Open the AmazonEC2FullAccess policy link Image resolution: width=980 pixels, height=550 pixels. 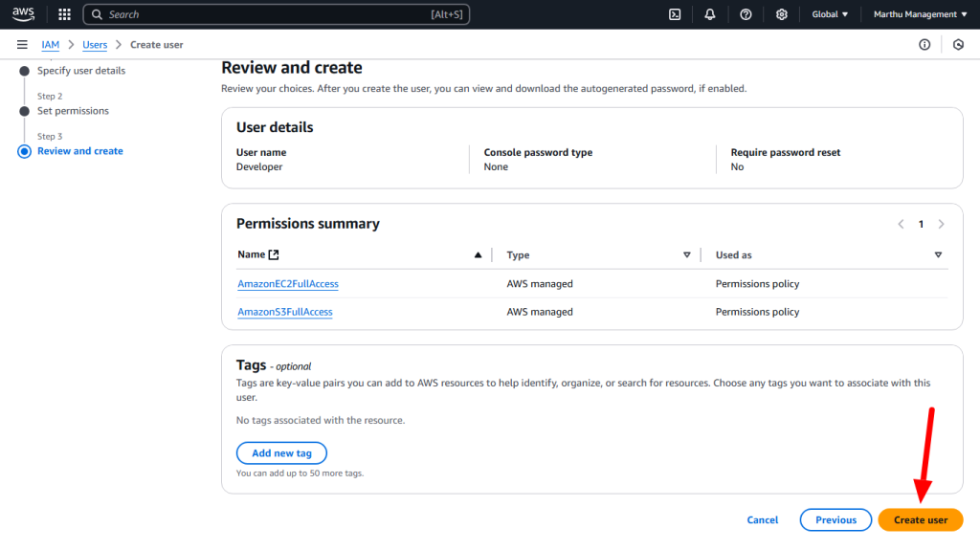tap(287, 284)
